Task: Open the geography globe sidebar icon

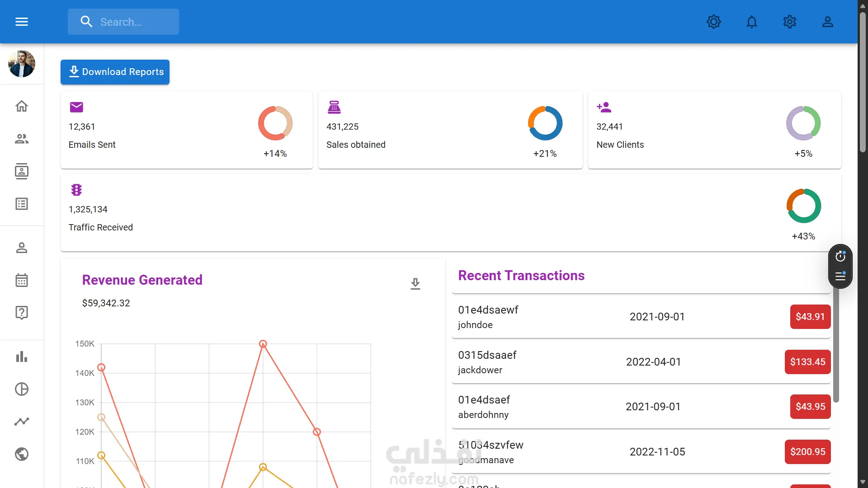Action: tap(22, 454)
